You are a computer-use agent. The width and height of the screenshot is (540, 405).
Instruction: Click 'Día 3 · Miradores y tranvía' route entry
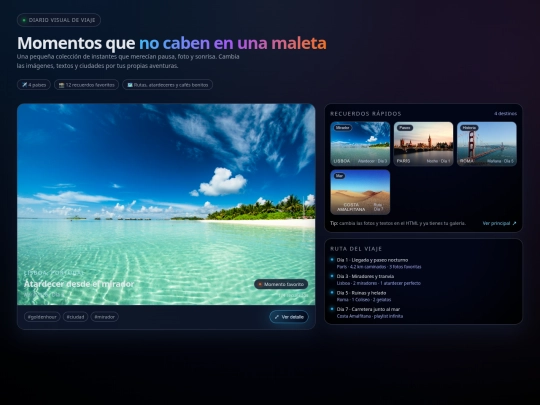point(365,276)
